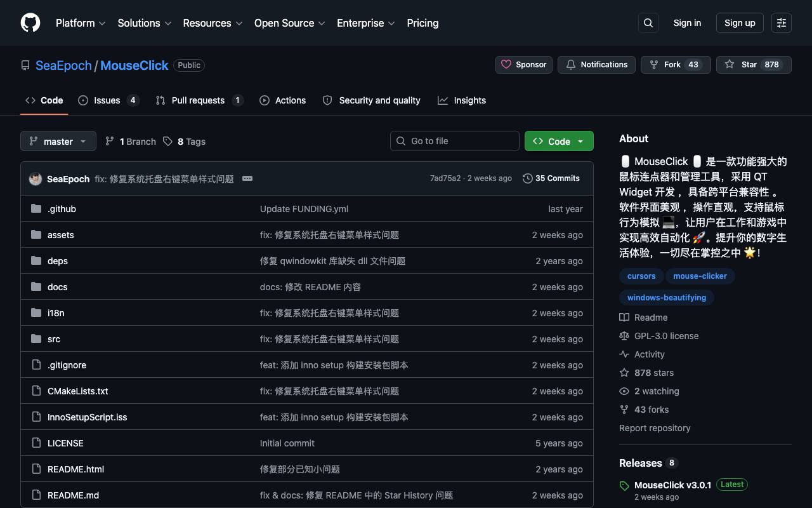Sponsor this repository
The image size is (812, 508).
[x=524, y=65]
